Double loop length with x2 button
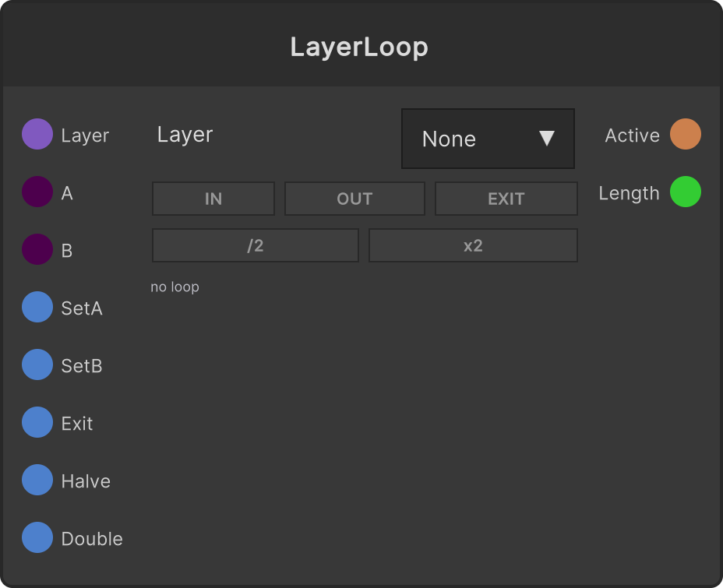 tap(473, 245)
